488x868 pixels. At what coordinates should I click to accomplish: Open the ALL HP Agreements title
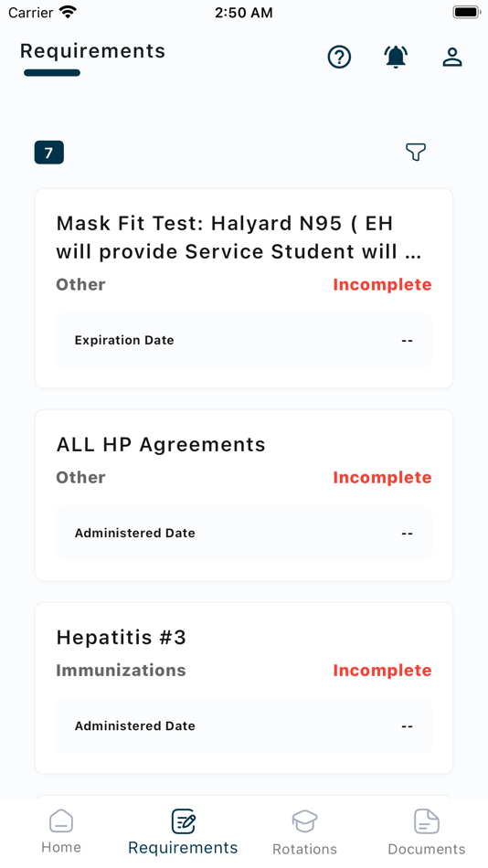point(161,445)
